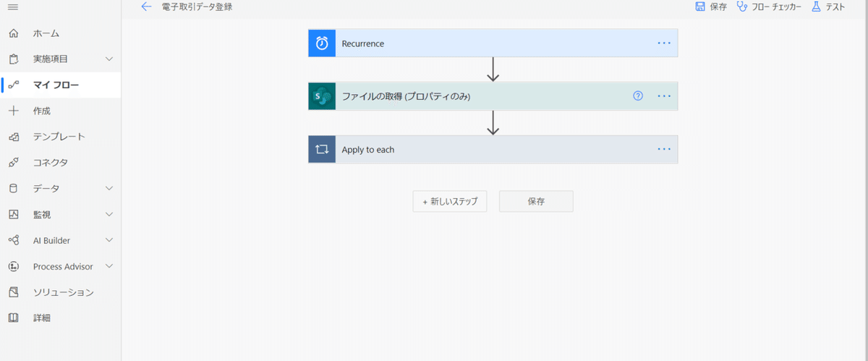Click the floppy disk save icon

(x=700, y=7)
